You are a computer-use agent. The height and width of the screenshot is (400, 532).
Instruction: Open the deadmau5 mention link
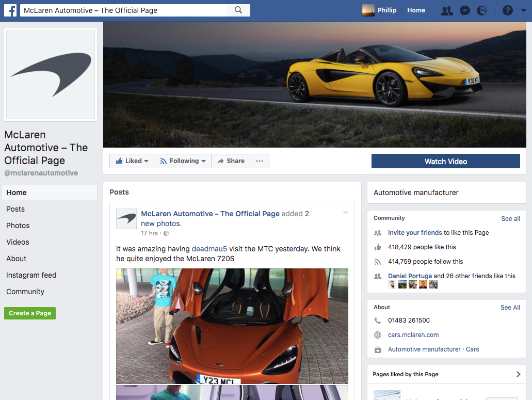(209, 249)
